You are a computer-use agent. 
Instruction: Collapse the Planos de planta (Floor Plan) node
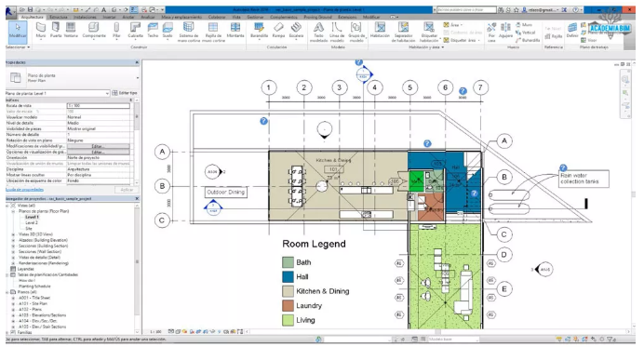[x=13, y=211]
